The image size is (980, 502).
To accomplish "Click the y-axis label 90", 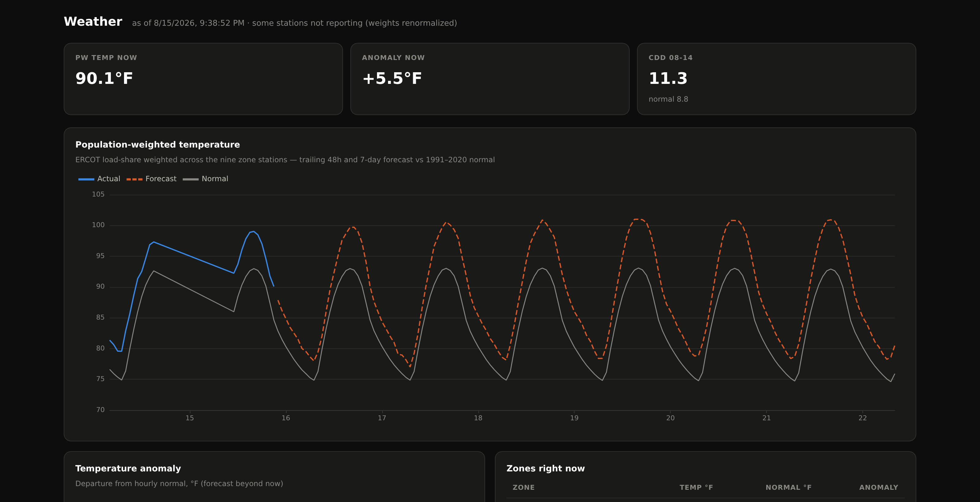I will coord(100,287).
